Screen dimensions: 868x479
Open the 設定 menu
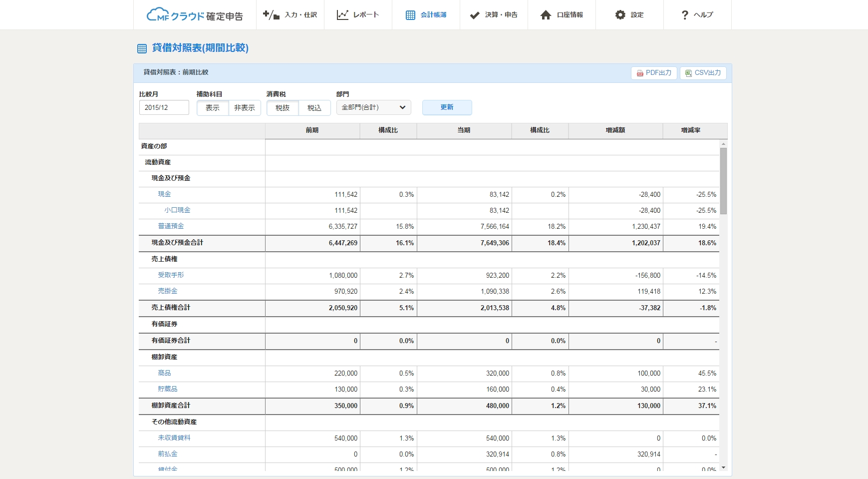(x=629, y=15)
